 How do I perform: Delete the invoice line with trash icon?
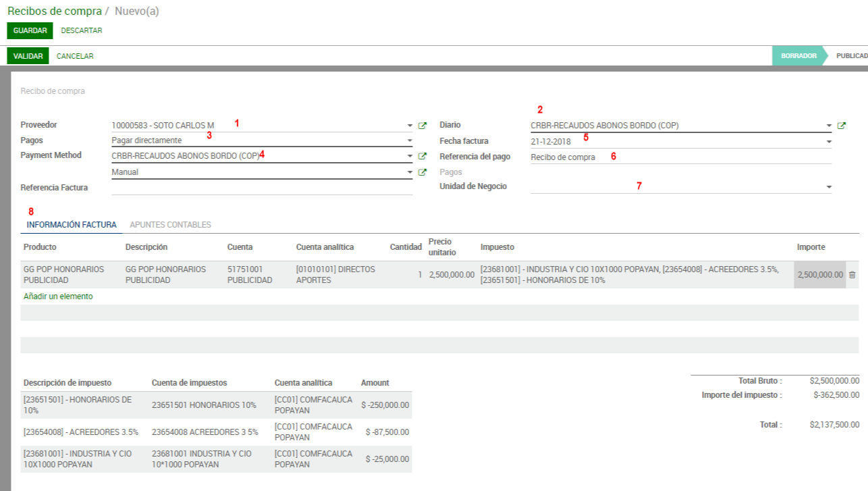click(852, 275)
